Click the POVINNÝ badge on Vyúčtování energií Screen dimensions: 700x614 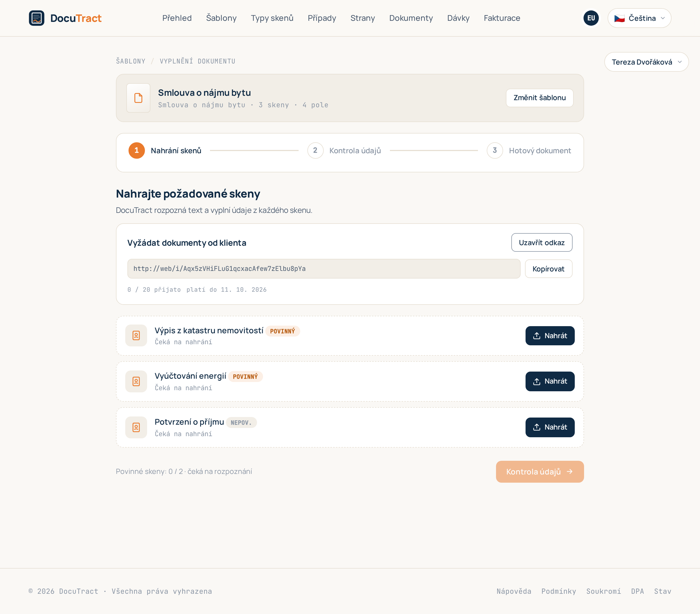245,376
